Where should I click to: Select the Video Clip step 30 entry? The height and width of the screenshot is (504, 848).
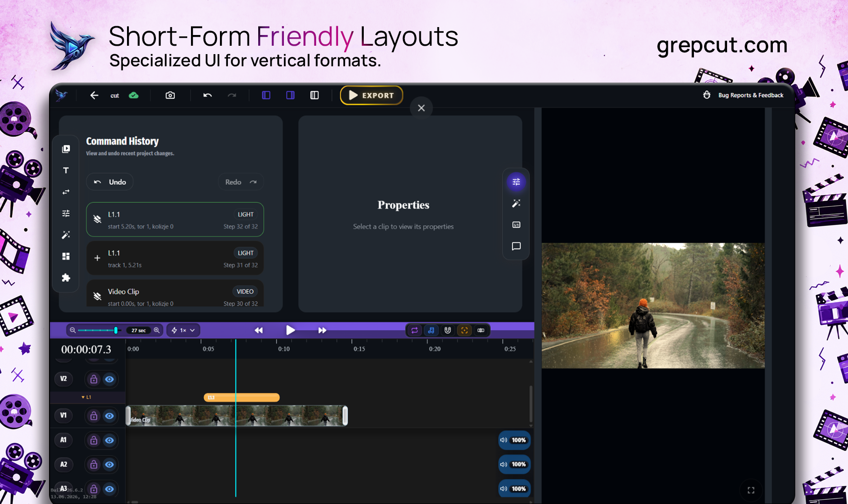(175, 294)
